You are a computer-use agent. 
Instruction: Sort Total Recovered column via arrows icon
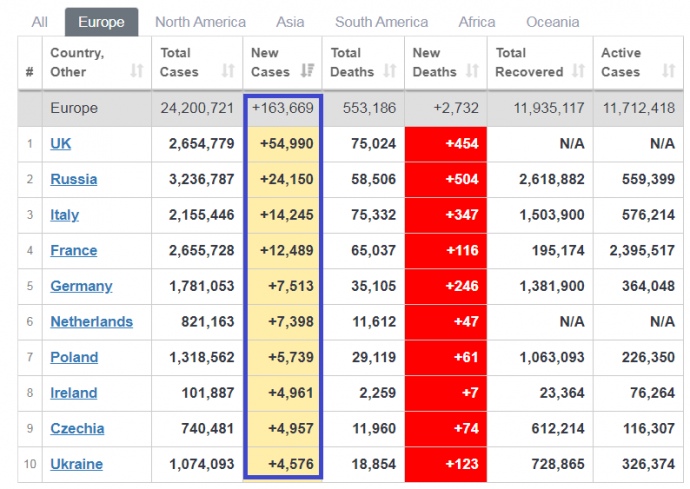pyautogui.click(x=577, y=72)
